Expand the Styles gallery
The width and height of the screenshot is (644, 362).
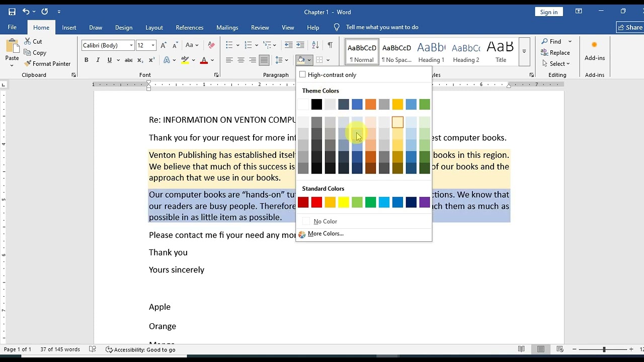[524, 52]
